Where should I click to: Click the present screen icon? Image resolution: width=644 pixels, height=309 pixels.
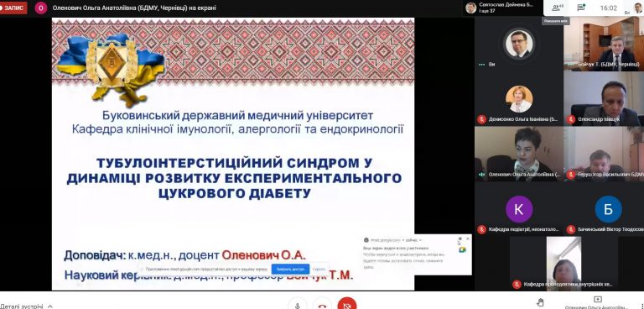(598, 299)
